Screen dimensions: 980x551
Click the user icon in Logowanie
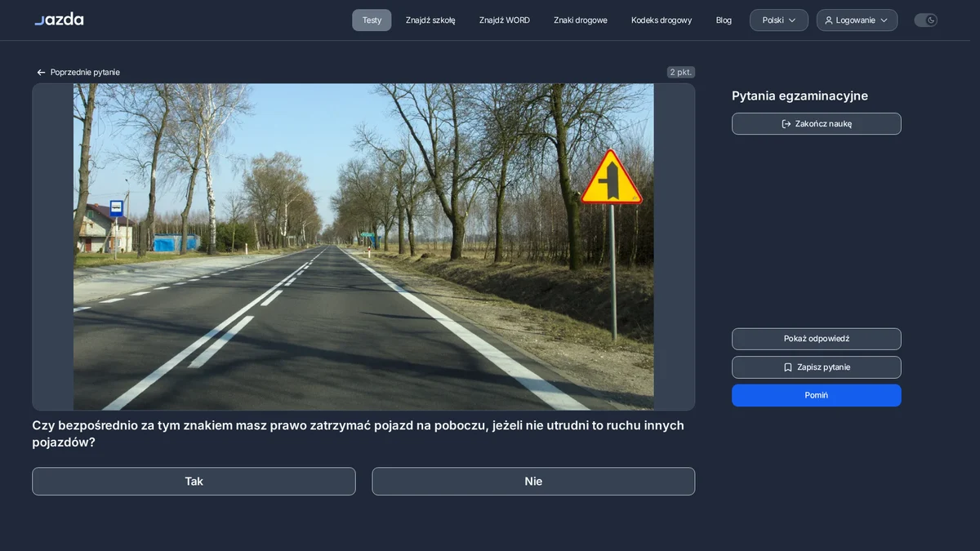[x=829, y=20]
